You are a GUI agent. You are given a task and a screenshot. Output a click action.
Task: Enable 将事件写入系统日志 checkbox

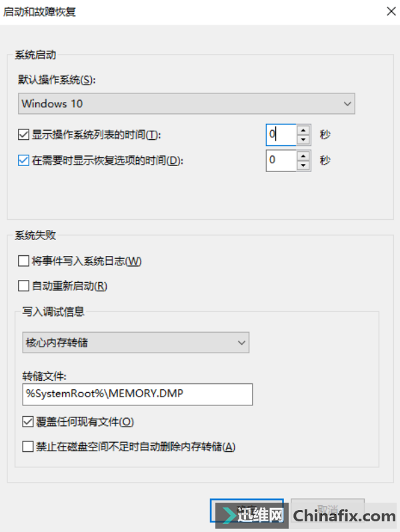[x=23, y=261]
